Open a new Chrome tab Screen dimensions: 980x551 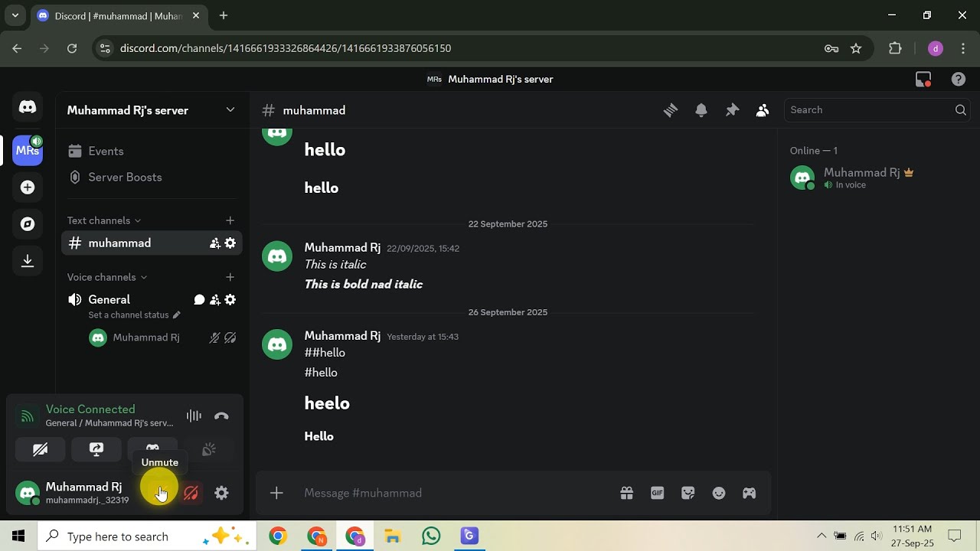224,15
